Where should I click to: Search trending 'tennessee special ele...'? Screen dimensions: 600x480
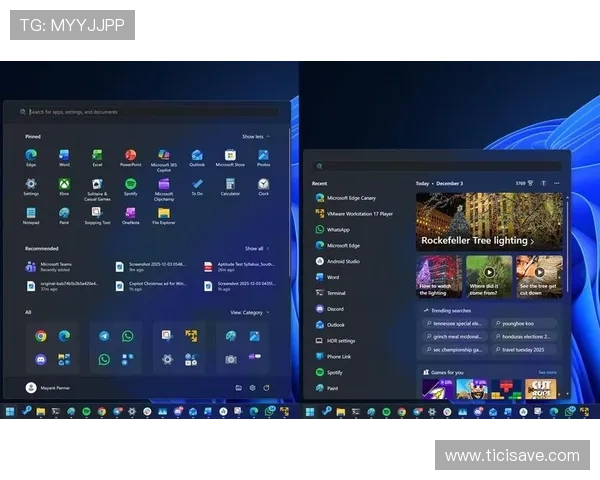pos(455,323)
